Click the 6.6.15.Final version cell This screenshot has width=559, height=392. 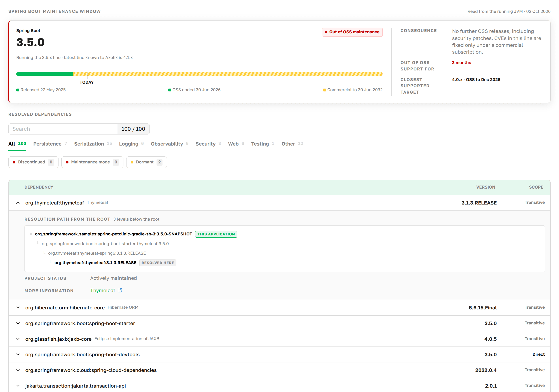tap(483, 307)
